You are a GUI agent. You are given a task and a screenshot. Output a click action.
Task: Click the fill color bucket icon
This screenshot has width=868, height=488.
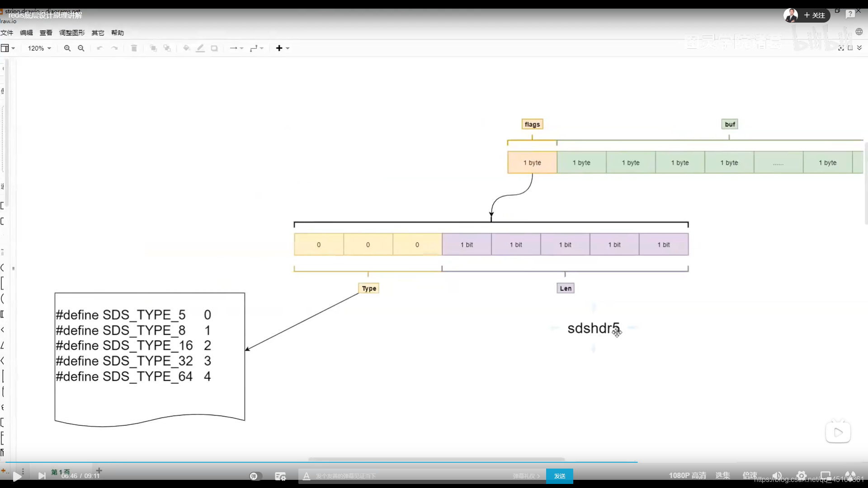[x=186, y=48]
